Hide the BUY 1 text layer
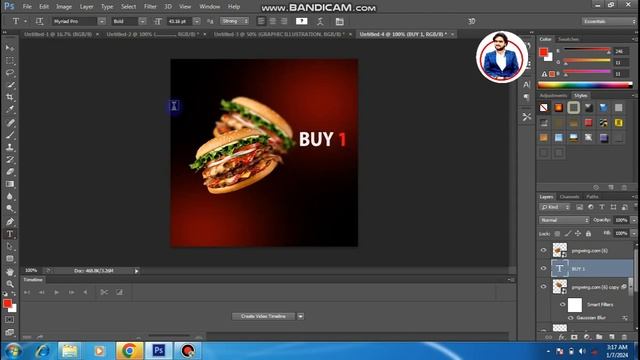Viewport: 640px width, 360px height. [x=543, y=269]
